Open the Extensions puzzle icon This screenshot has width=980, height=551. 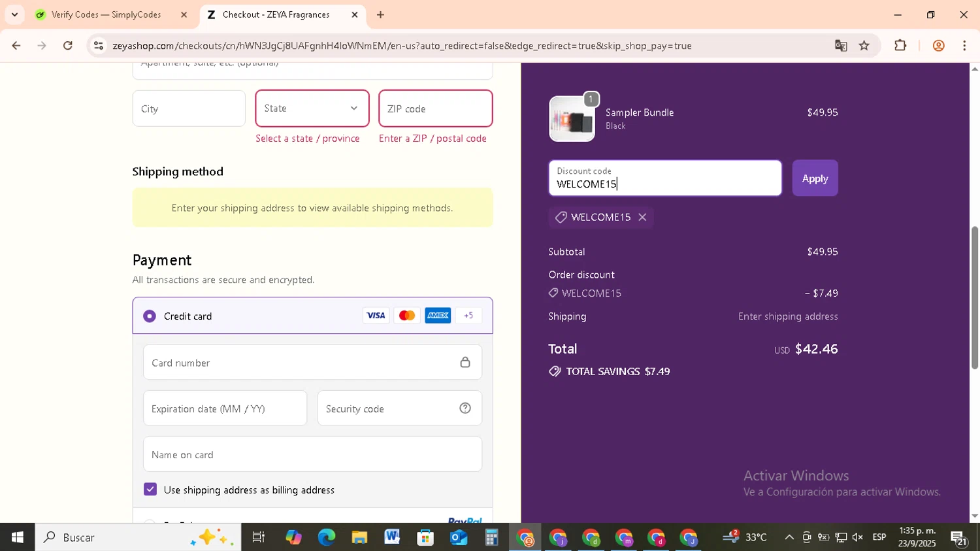tap(900, 46)
